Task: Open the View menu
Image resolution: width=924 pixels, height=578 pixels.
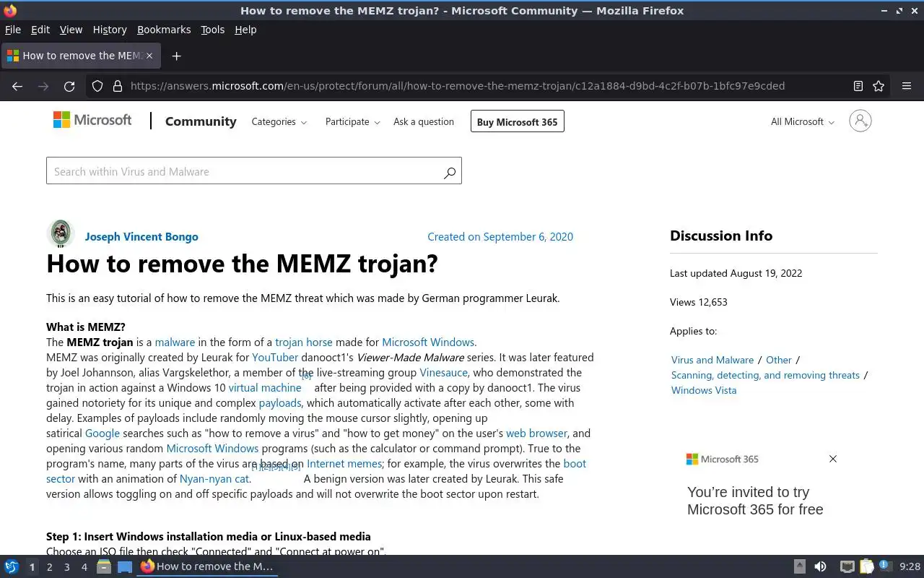Action: point(71,30)
